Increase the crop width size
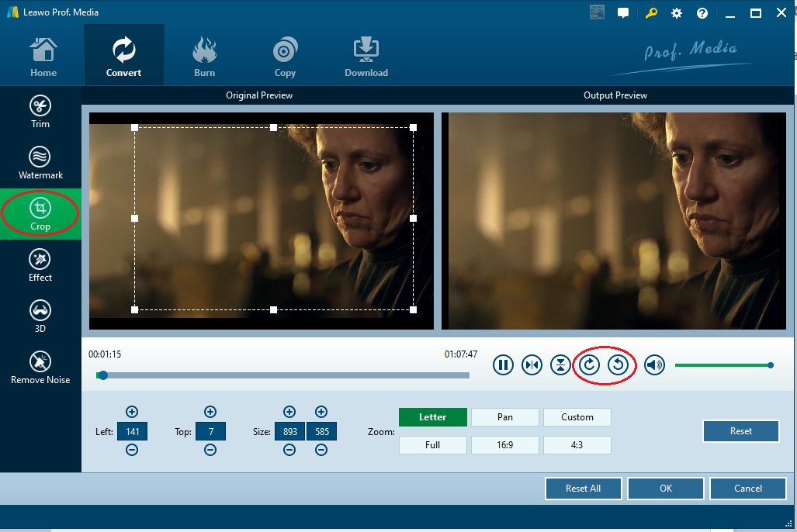This screenshot has height=532, width=797. (x=289, y=412)
